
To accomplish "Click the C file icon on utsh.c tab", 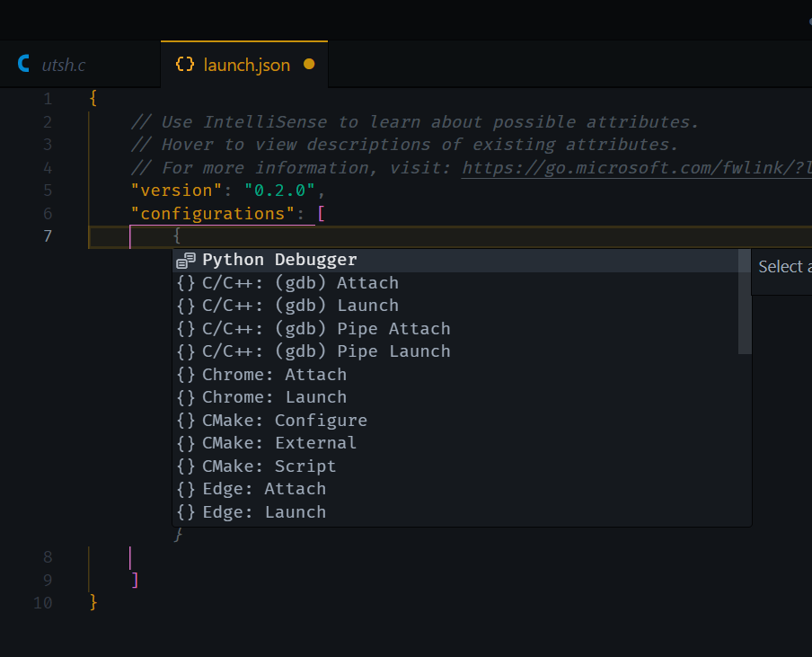I will 24,65.
